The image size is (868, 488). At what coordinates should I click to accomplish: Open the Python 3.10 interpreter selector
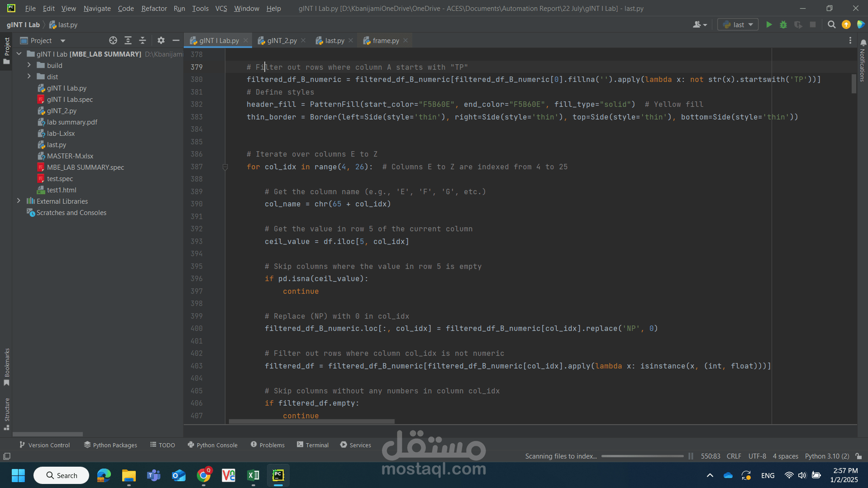pos(827,456)
